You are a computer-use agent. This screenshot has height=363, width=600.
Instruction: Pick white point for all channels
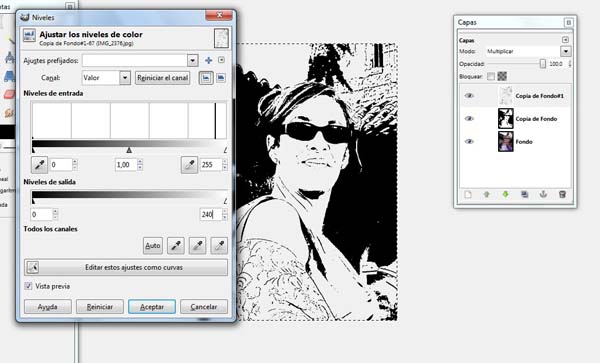click(x=219, y=245)
